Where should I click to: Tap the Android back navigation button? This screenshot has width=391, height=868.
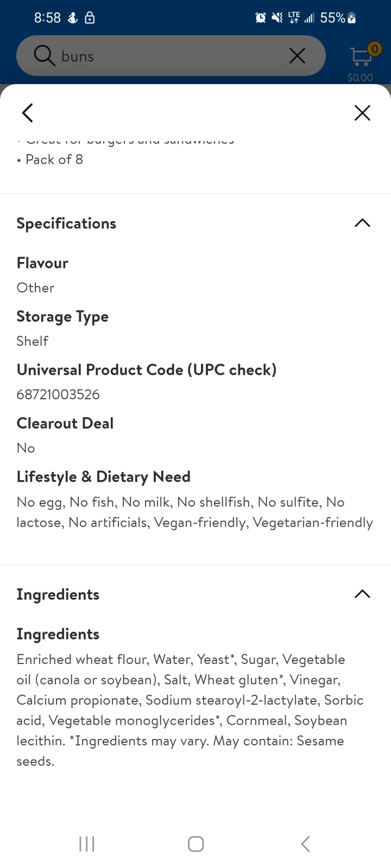[305, 844]
